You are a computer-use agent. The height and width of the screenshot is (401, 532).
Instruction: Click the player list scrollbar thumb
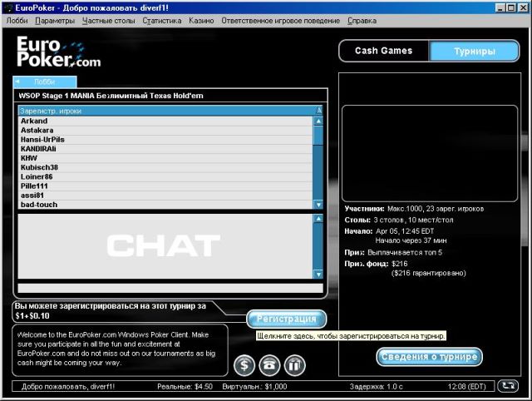click(318, 136)
